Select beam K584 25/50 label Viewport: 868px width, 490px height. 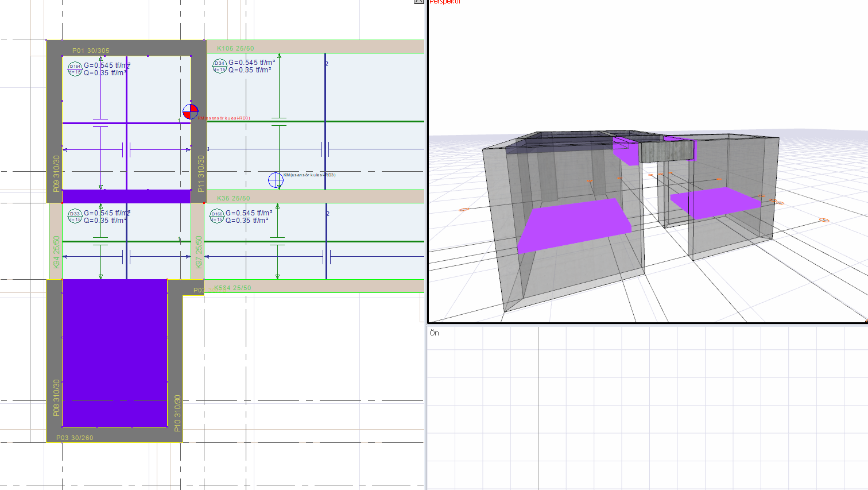(232, 288)
